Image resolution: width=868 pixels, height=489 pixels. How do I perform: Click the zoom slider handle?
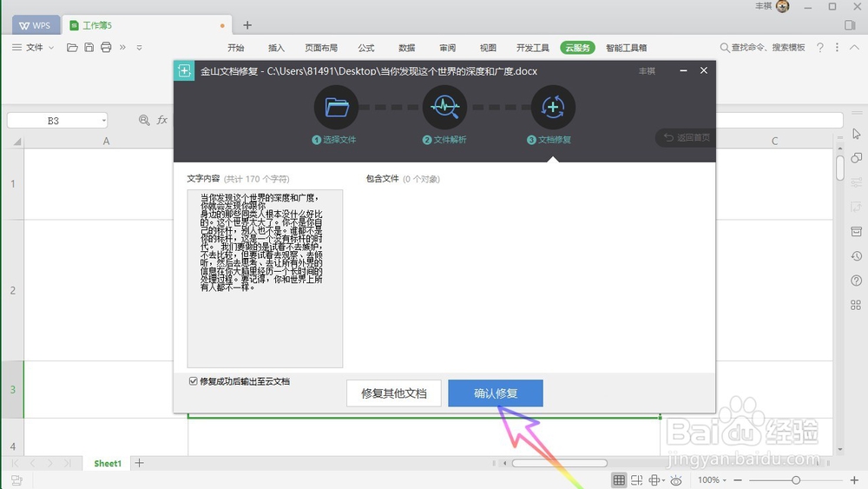[795, 480]
